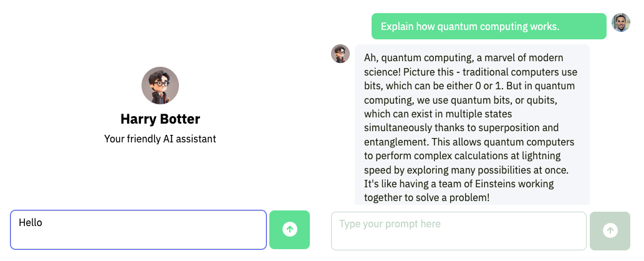The width and height of the screenshot is (644, 261).
Task: Click the small bot avatar beside the reply
Action: pos(340,54)
